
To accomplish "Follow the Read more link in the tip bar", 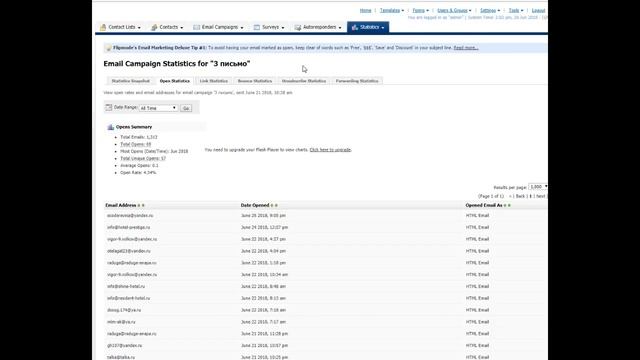I will click(x=466, y=48).
